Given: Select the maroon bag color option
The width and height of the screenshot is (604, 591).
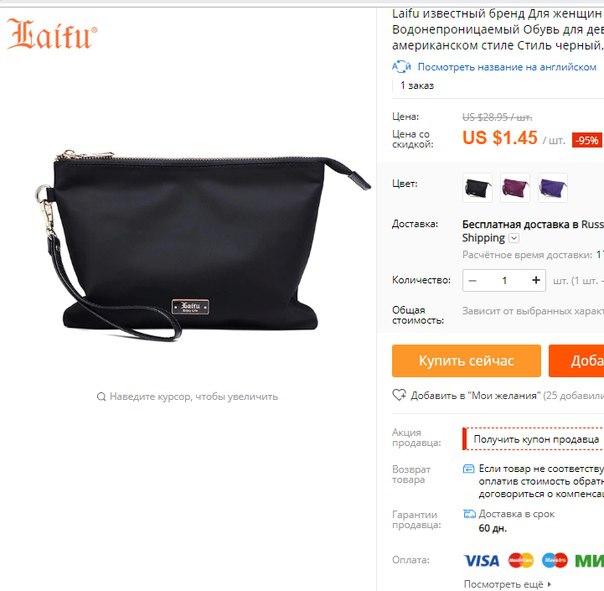Looking at the screenshot, I should [x=515, y=188].
